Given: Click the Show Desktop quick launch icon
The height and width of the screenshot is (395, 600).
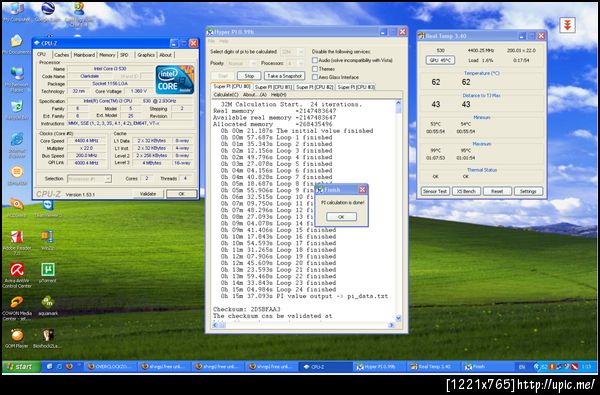Looking at the screenshot, I should [x=49, y=366].
